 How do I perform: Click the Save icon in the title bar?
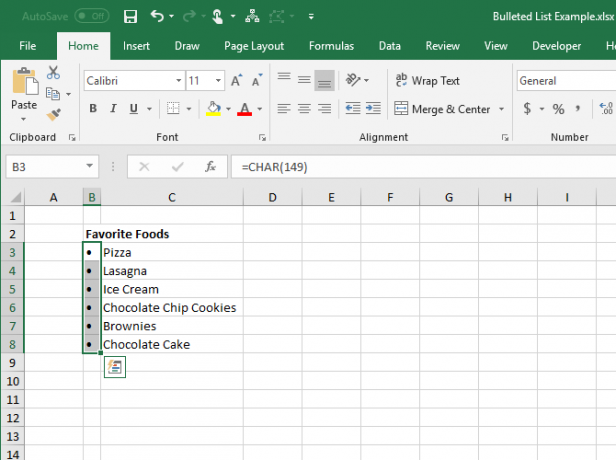pos(130,16)
